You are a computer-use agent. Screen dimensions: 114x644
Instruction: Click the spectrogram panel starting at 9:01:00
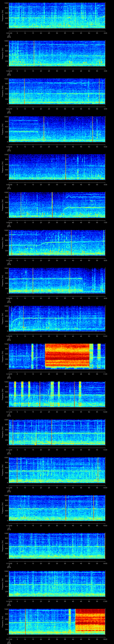point(57,16)
